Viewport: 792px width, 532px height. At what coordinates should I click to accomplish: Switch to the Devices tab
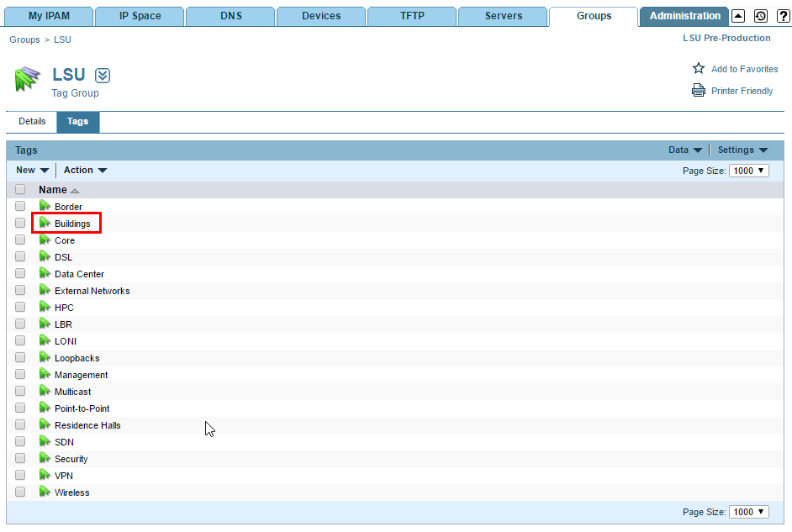[321, 16]
